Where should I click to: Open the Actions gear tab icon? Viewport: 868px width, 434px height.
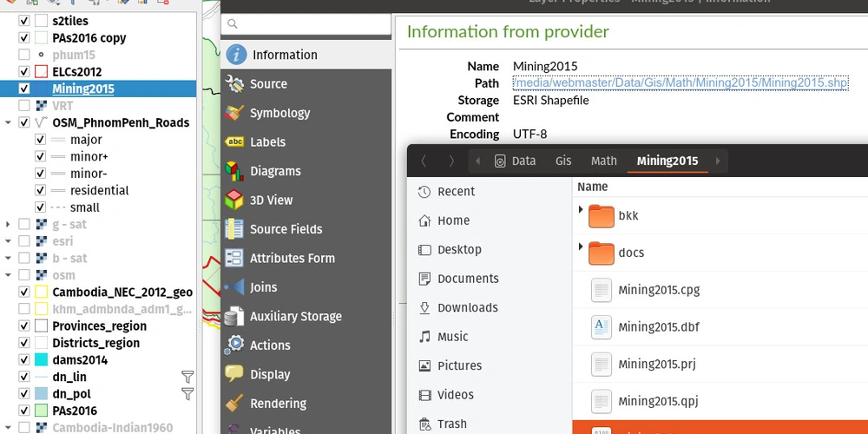click(234, 345)
